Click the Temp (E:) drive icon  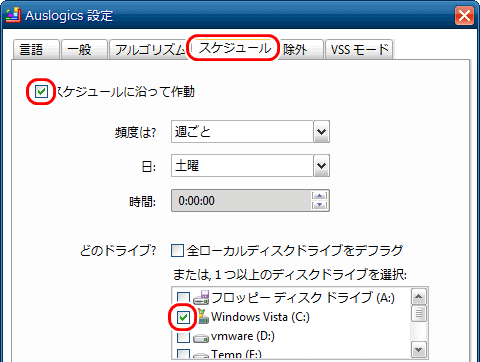[201, 356]
